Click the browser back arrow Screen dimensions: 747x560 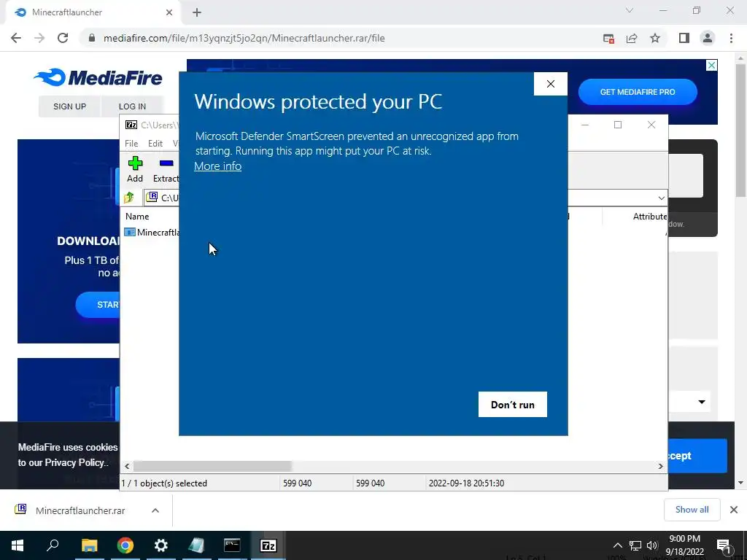click(16, 38)
